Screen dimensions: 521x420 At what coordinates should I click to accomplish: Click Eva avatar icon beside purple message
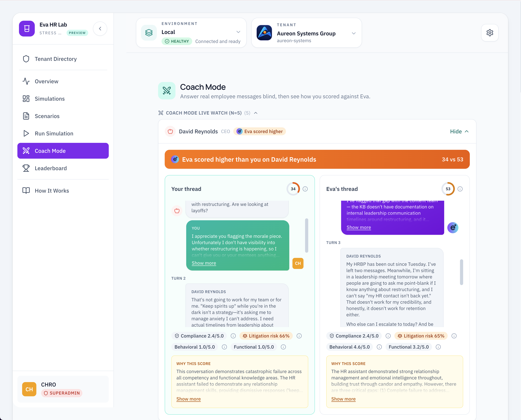tap(453, 228)
